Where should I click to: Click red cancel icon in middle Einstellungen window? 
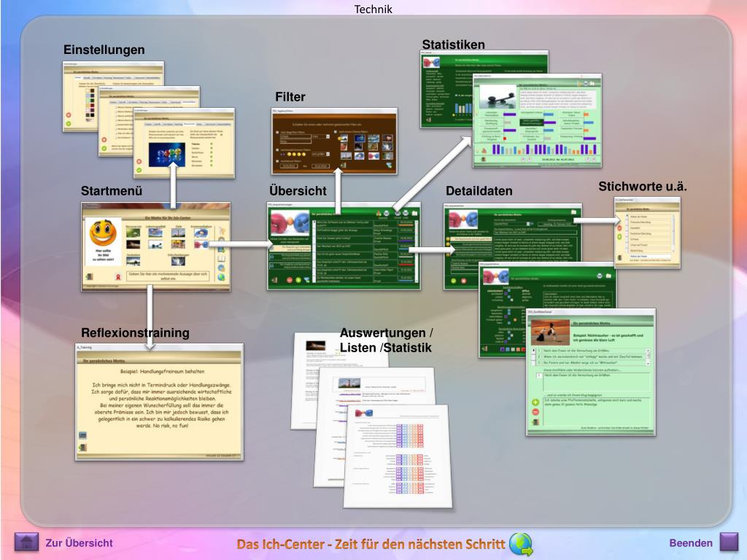point(104,139)
